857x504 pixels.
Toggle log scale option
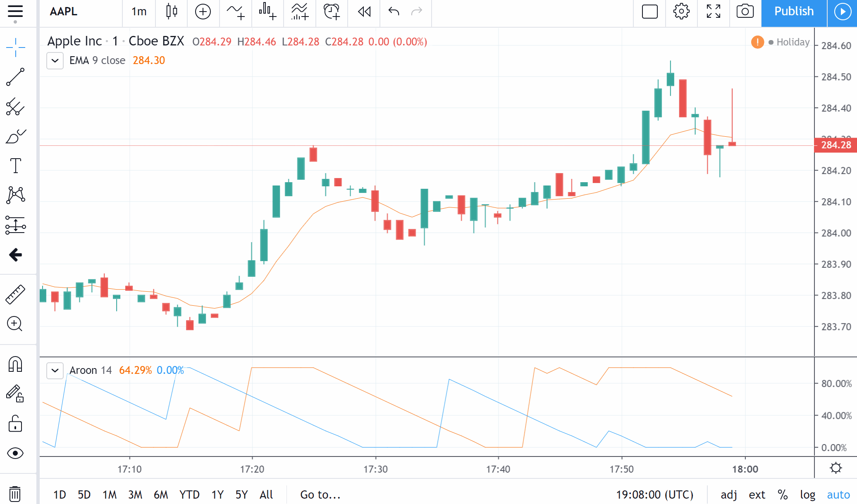pos(807,494)
